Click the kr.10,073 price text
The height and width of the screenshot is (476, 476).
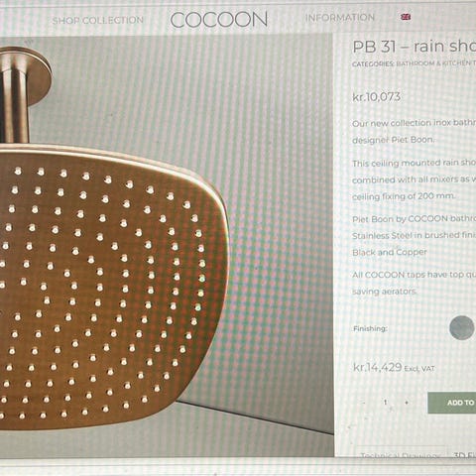pyautogui.click(x=377, y=97)
